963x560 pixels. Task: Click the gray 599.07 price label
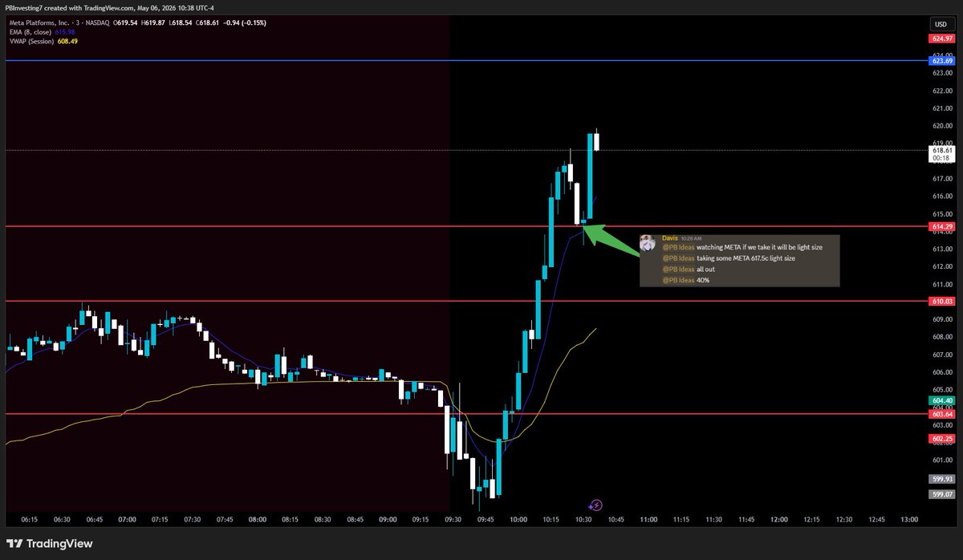pos(941,494)
